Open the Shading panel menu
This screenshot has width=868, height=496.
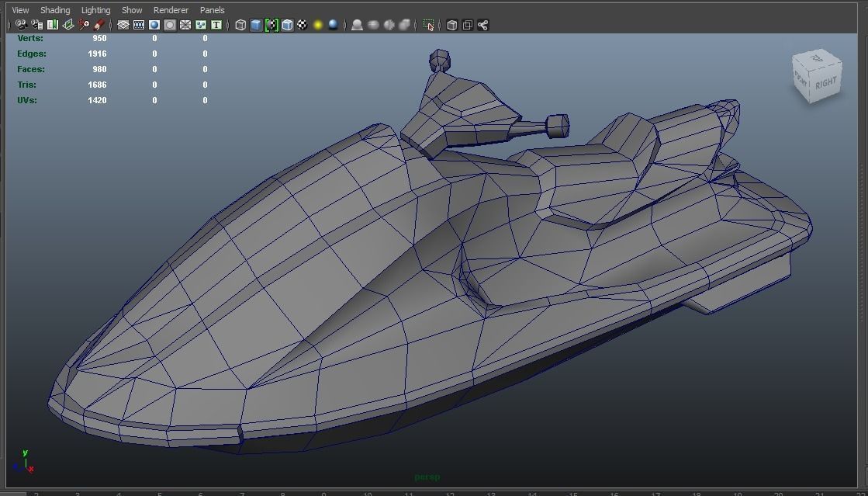55,10
